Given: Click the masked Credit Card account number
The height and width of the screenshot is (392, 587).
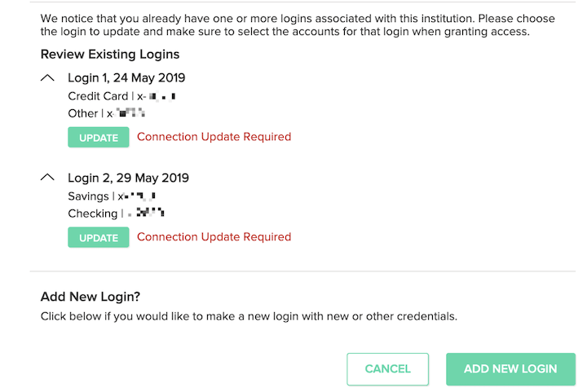Looking at the screenshot, I should point(157,96).
